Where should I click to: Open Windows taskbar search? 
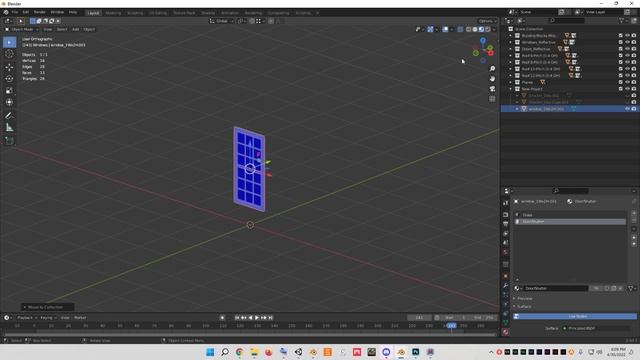pyautogui.click(x=225, y=352)
